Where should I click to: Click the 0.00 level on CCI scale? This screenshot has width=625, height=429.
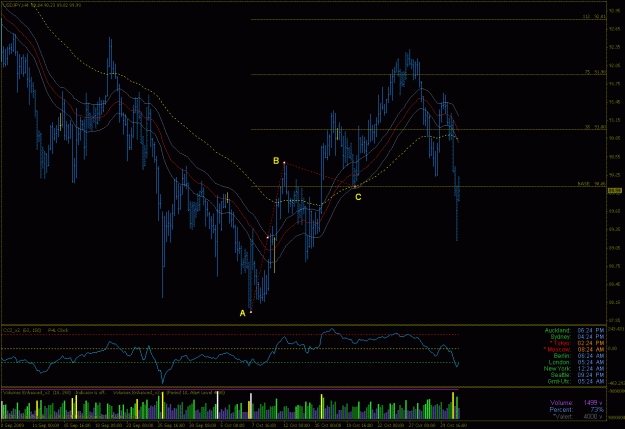pyautogui.click(x=612, y=348)
